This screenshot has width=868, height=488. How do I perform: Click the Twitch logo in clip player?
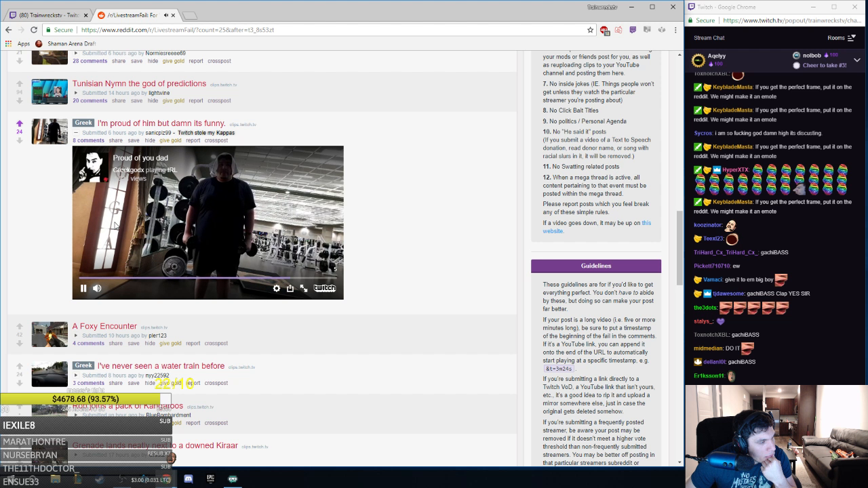click(x=325, y=288)
